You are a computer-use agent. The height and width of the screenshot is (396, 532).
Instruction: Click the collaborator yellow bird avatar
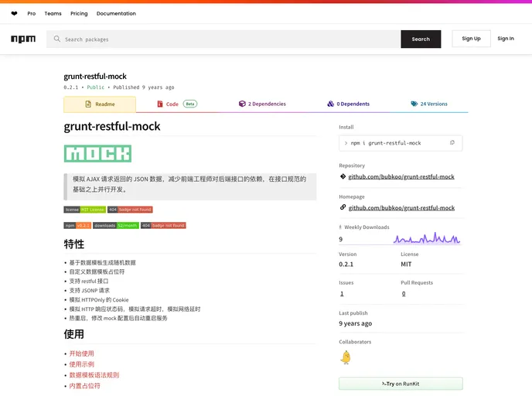(346, 357)
